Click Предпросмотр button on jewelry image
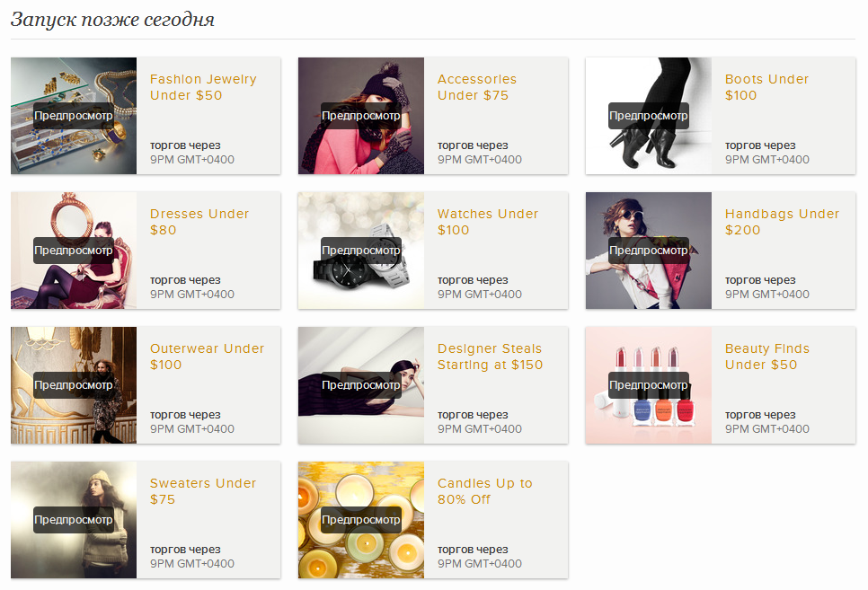The height and width of the screenshot is (590, 868). 74,116
